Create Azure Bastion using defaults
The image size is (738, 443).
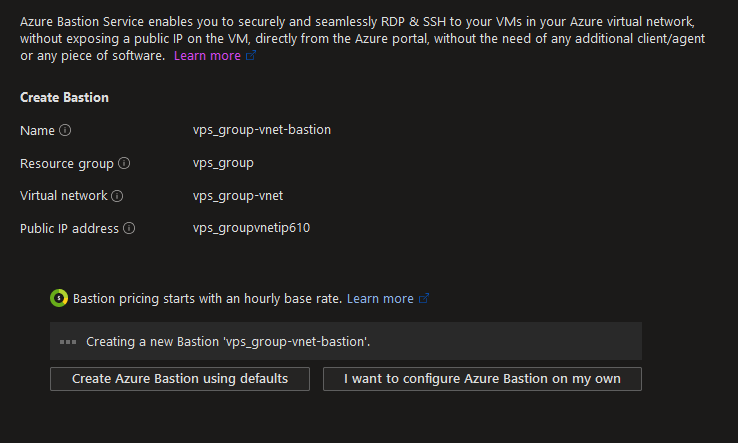click(x=180, y=379)
